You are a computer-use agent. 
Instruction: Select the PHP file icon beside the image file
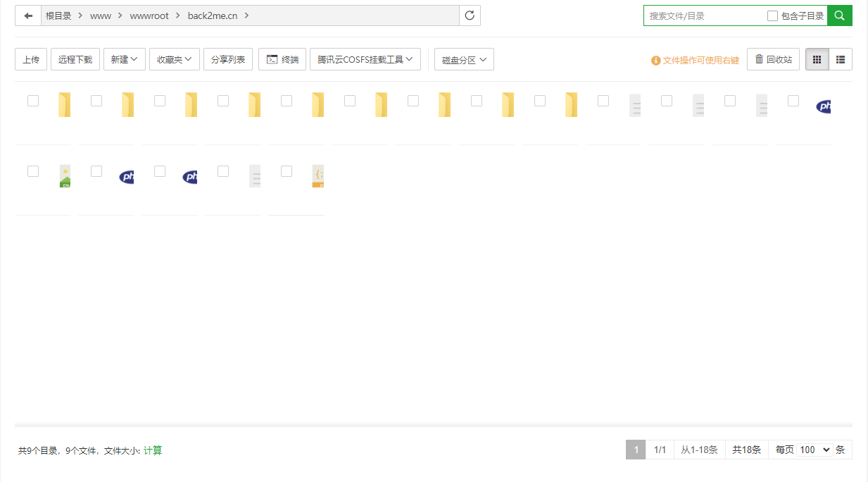click(127, 177)
